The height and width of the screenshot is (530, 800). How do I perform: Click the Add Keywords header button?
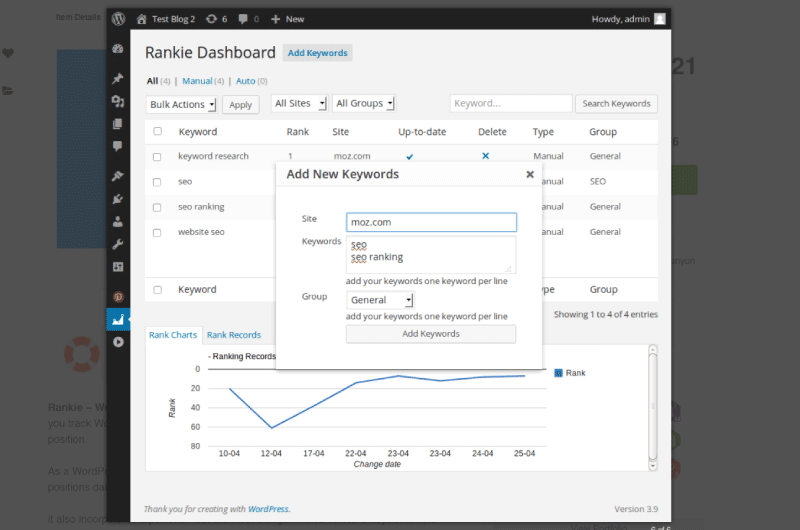317,53
